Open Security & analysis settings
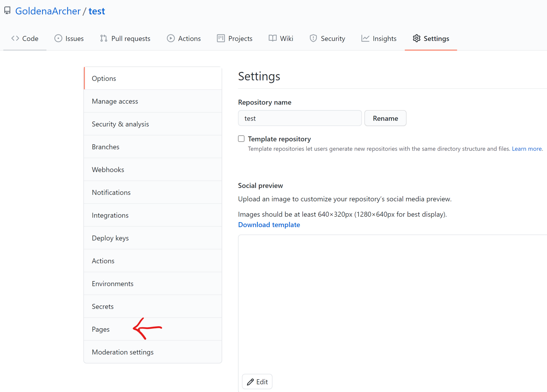547x392 pixels. [153, 124]
